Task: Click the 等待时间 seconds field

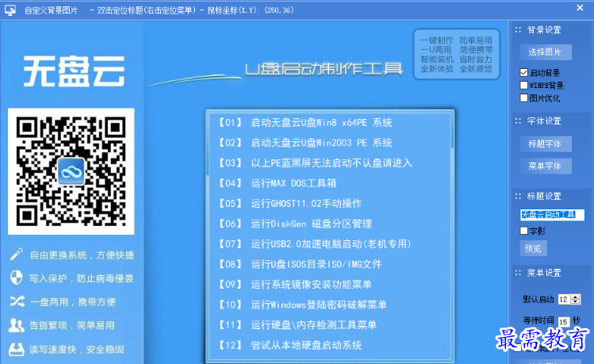Action: (564, 322)
